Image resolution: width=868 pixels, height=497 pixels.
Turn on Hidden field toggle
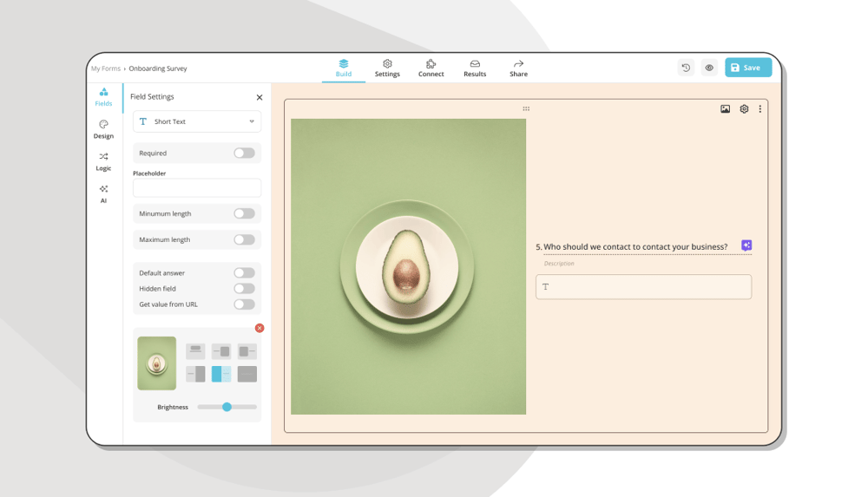click(x=244, y=289)
